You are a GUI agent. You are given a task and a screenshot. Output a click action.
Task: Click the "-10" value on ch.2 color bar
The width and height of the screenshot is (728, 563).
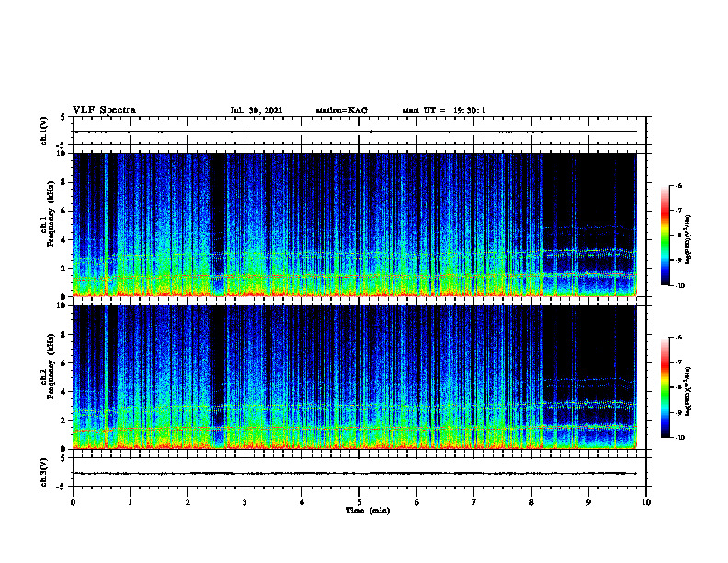coord(679,438)
